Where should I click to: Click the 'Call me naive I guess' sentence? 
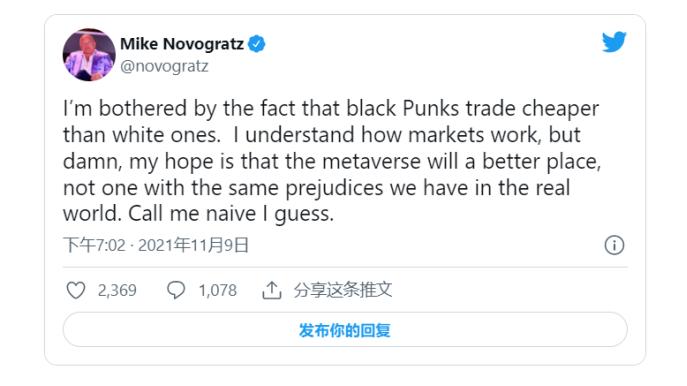231,214
